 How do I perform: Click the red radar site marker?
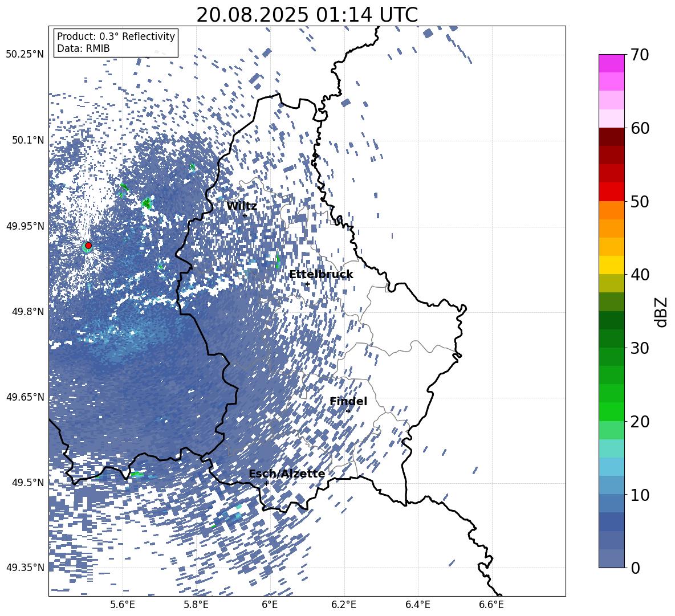88,246
